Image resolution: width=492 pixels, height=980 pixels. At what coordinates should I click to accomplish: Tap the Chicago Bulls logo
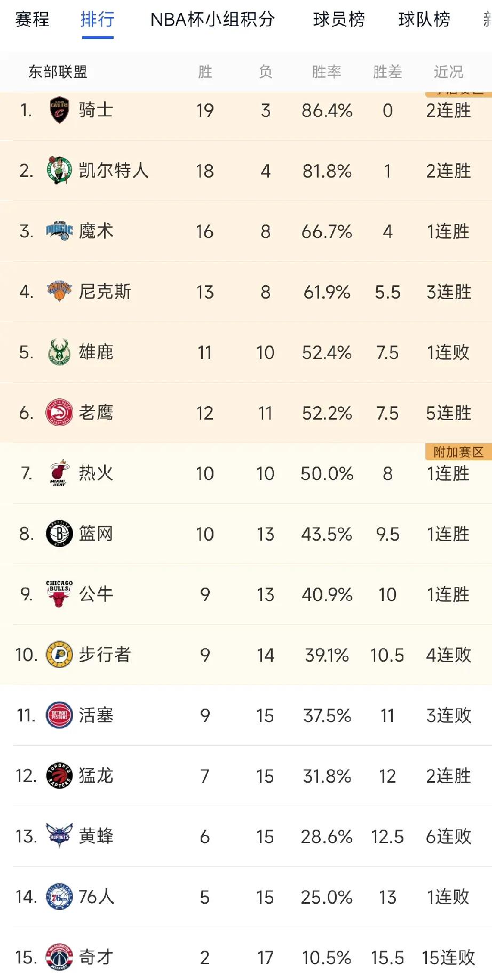(59, 594)
